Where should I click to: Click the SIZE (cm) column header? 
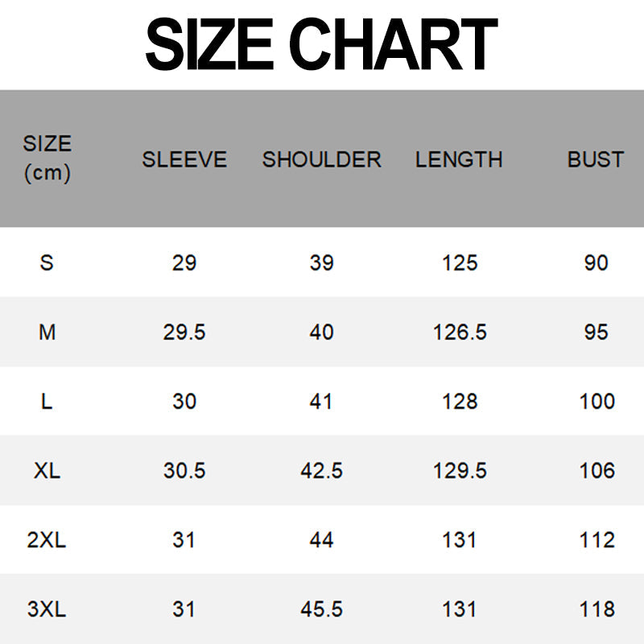47,159
